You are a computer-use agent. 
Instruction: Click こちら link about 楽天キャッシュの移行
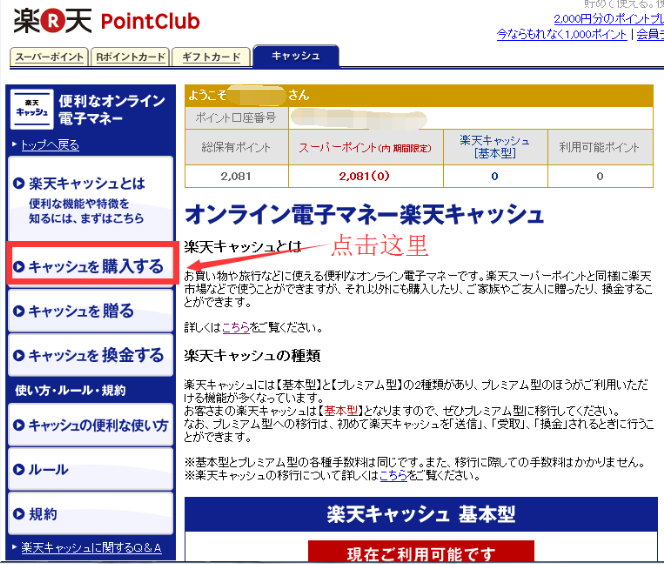click(x=393, y=475)
